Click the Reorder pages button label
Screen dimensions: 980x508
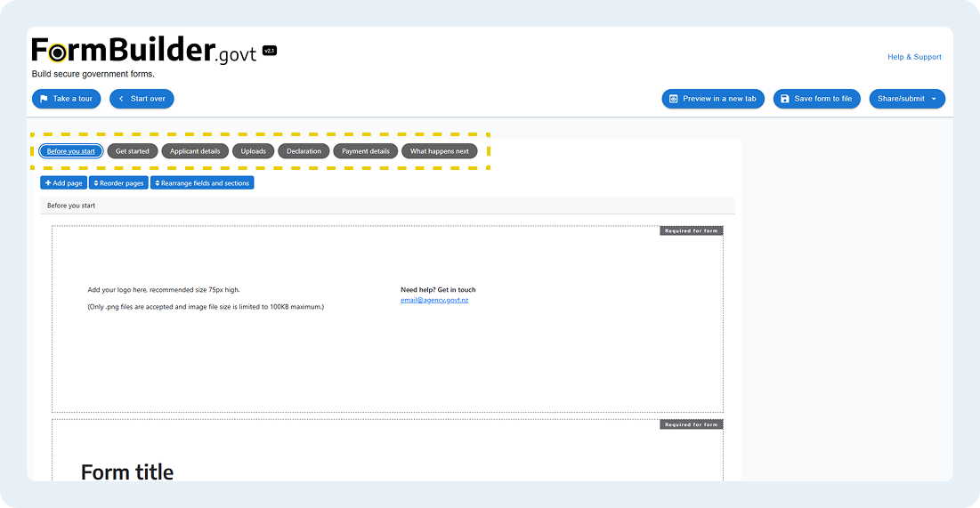(122, 183)
